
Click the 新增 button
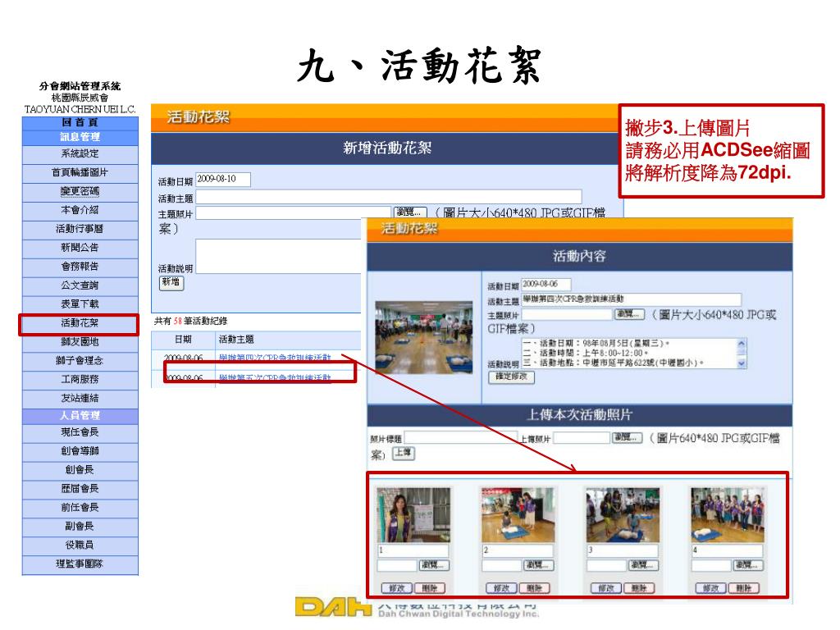click(x=171, y=282)
